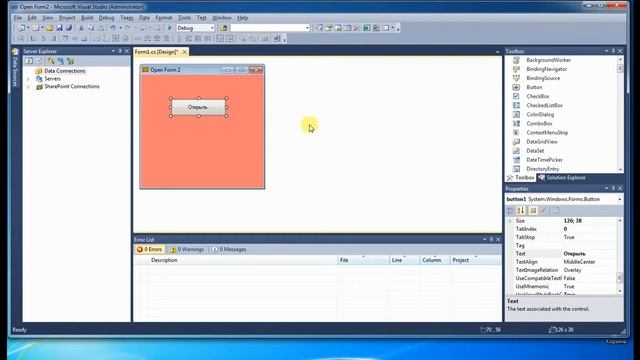Click the Cut scissors icon

(81, 28)
